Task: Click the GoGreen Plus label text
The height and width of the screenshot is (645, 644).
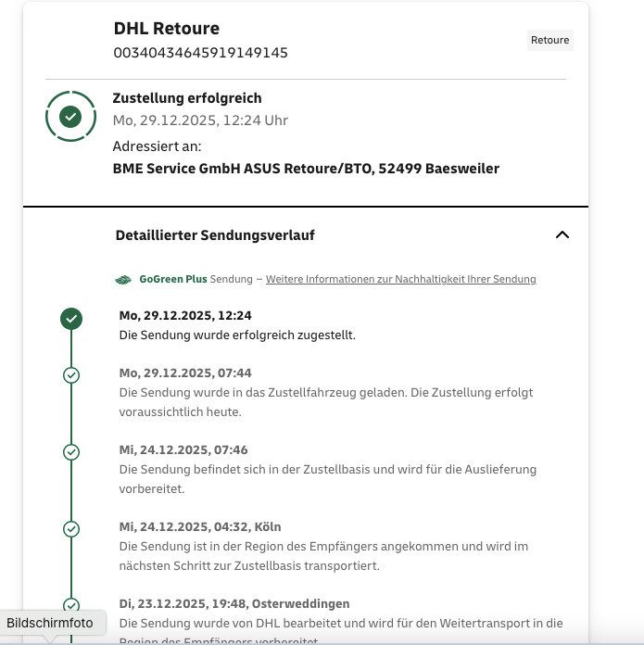Action: [x=173, y=279]
